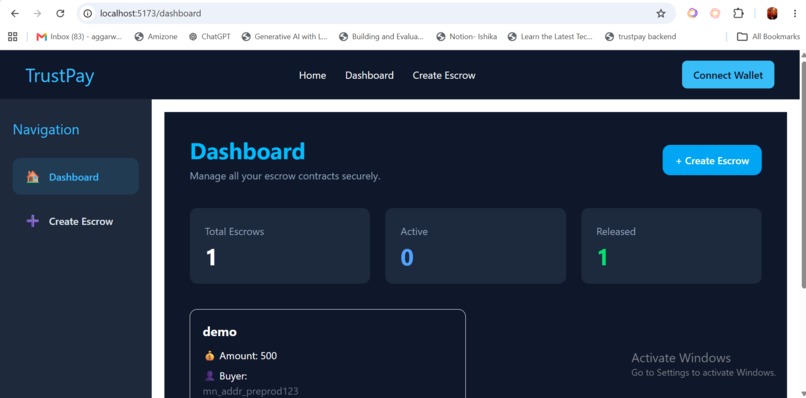Click the Connect Wallet button

pos(728,75)
